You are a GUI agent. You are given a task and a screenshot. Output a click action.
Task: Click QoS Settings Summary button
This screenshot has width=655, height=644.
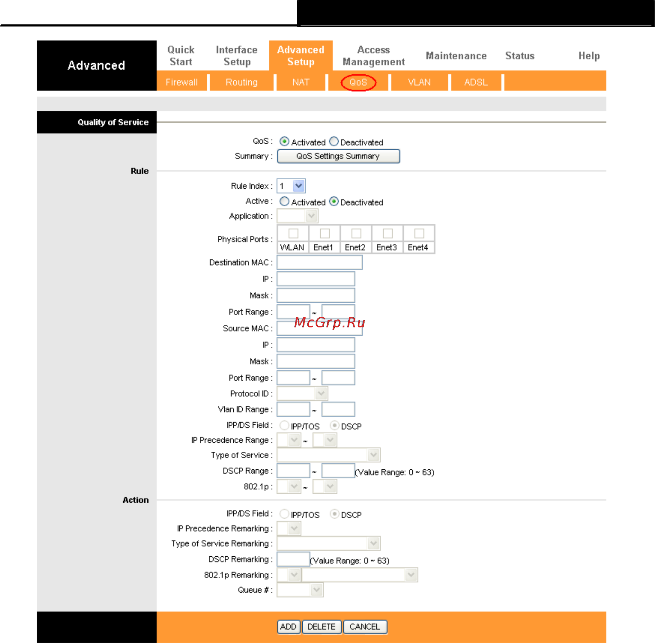(x=338, y=156)
